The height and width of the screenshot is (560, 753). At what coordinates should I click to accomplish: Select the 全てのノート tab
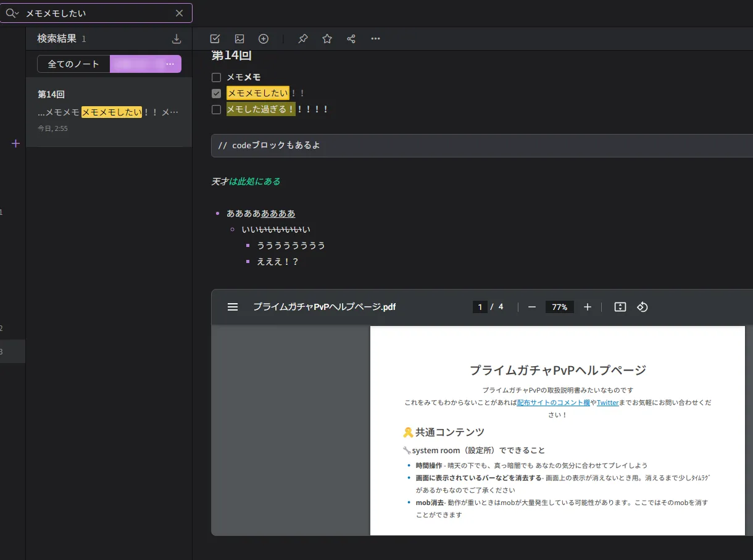click(73, 64)
